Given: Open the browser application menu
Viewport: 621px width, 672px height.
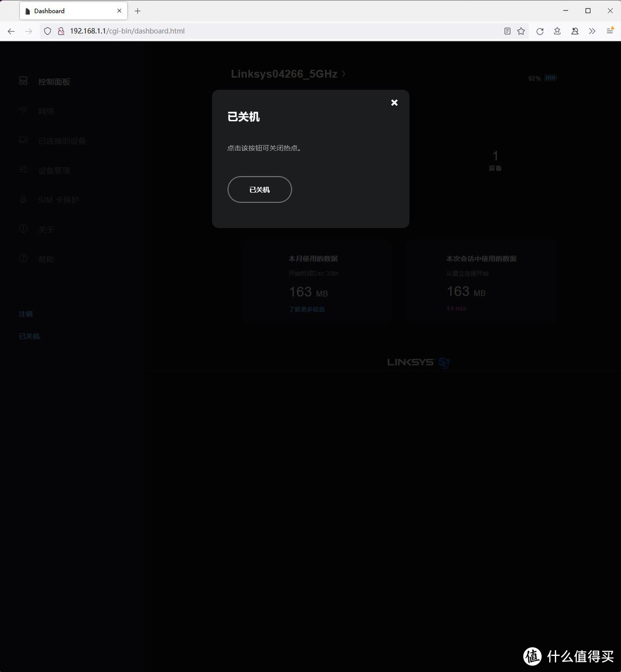Looking at the screenshot, I should point(610,30).
